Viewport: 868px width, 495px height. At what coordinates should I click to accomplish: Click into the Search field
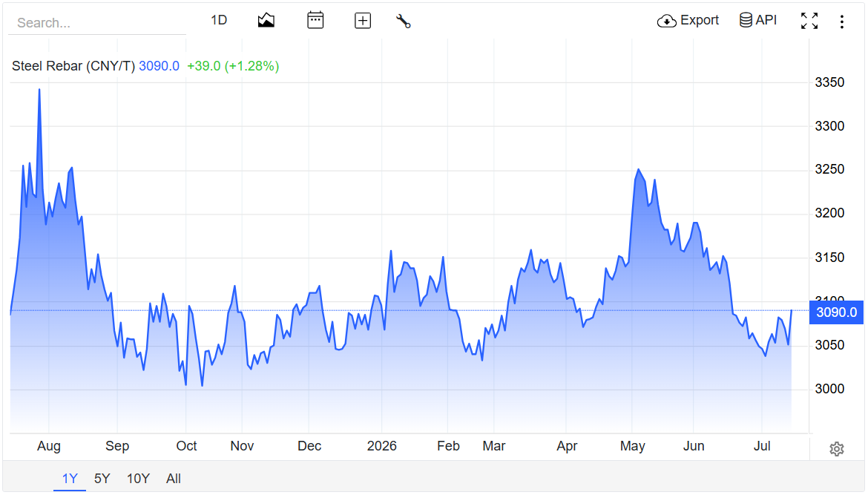pyautogui.click(x=97, y=23)
